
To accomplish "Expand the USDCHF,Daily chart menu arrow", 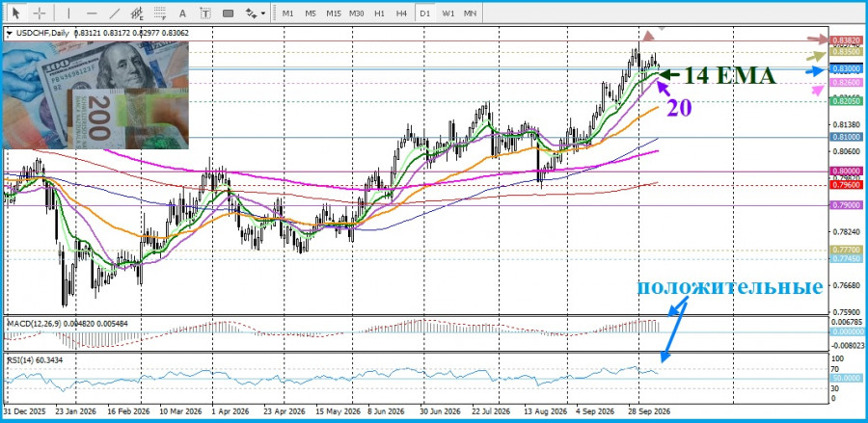I will pos(9,33).
